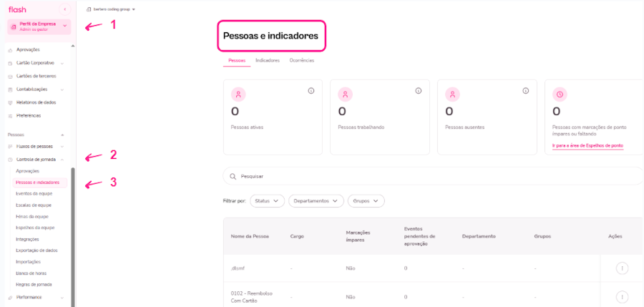Switch to the Ocorrências tab
Screen dimensions: 644x307
(301, 60)
